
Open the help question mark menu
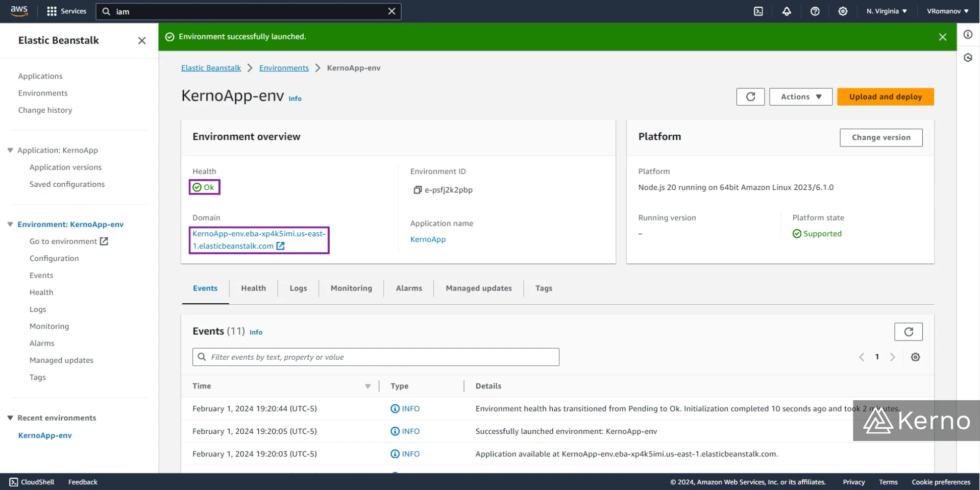pyautogui.click(x=815, y=11)
